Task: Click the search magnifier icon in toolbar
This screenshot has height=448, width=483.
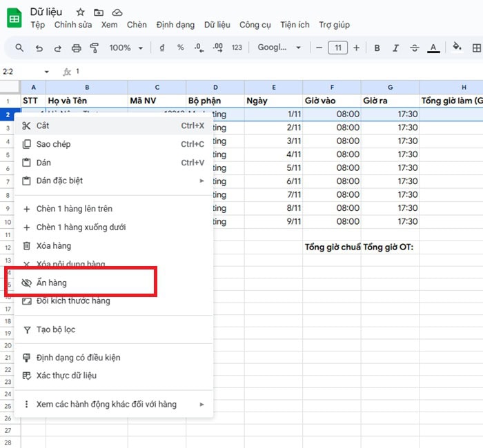Action: click(x=19, y=48)
